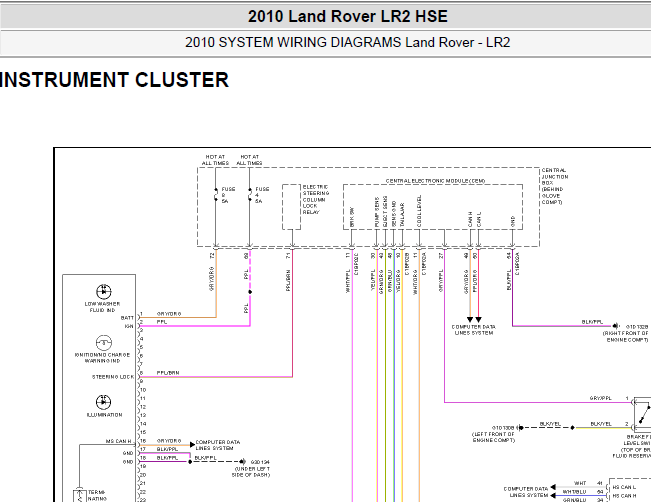Image resolution: width=651 pixels, height=502 pixels.
Task: Click the splice dot joining the BLK/PPL ground wires
Action: [x=190, y=461]
